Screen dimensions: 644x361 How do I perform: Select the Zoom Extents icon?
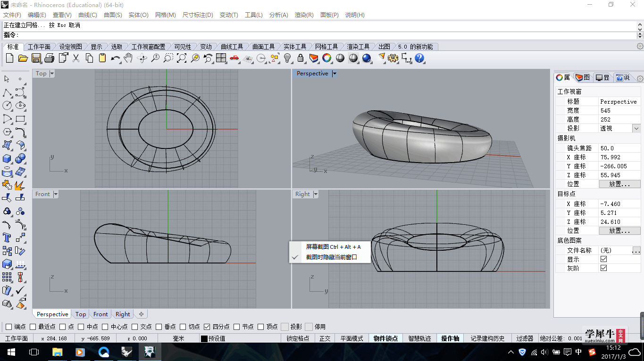coord(182,58)
